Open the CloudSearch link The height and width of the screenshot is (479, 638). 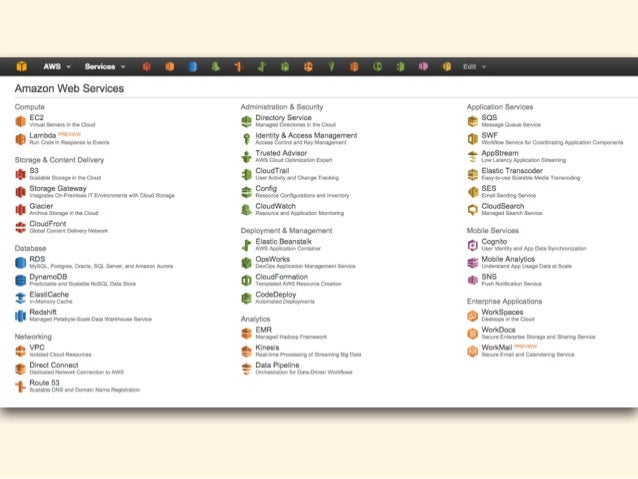(503, 206)
